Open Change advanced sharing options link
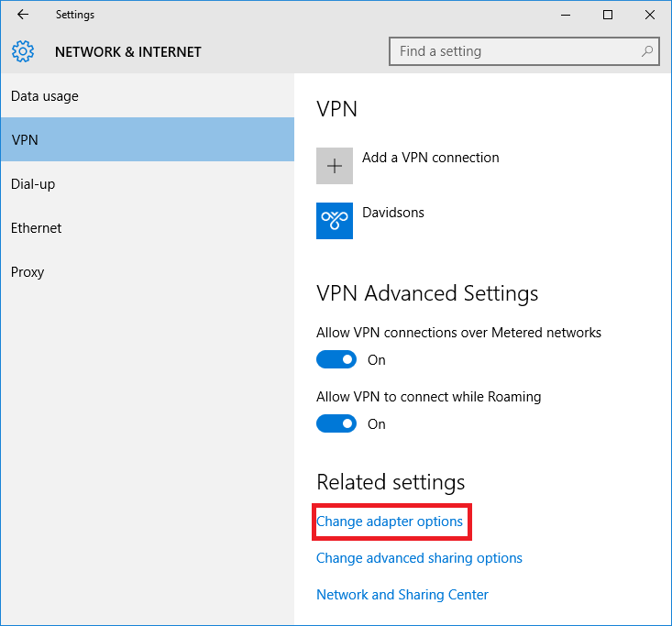The image size is (672, 626). (x=419, y=558)
